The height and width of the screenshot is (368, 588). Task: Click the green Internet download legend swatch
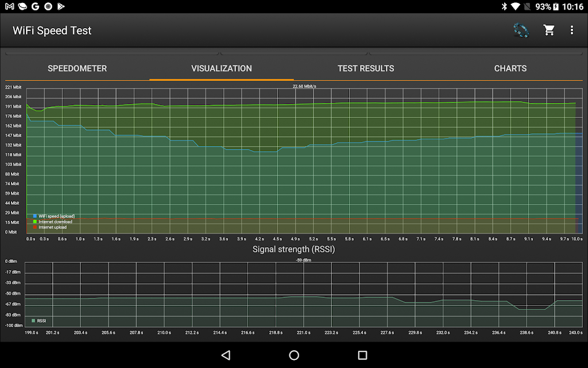pyautogui.click(x=35, y=221)
